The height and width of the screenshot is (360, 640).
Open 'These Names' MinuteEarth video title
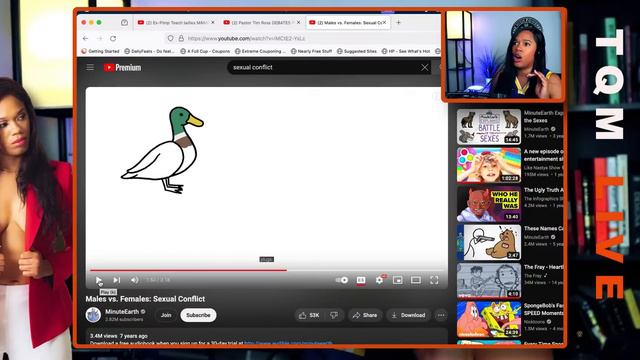coord(543,229)
